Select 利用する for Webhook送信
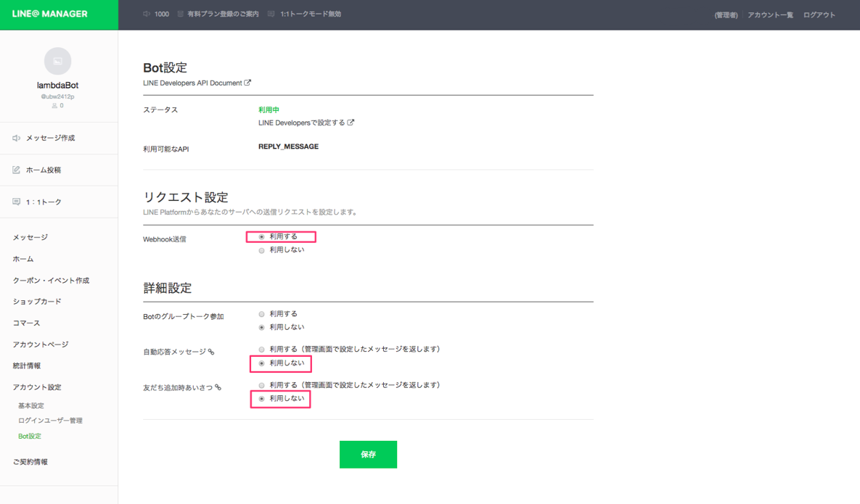Image resolution: width=860 pixels, height=504 pixels. click(x=261, y=236)
